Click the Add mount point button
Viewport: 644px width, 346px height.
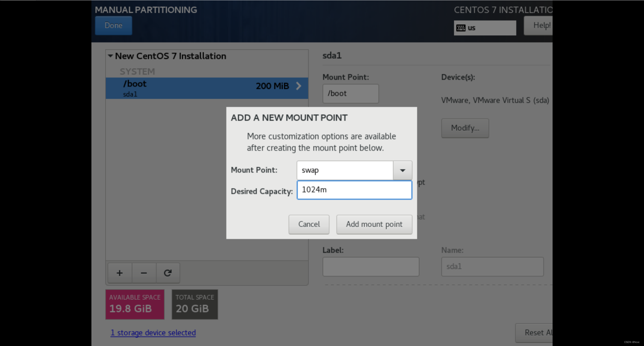(x=374, y=224)
